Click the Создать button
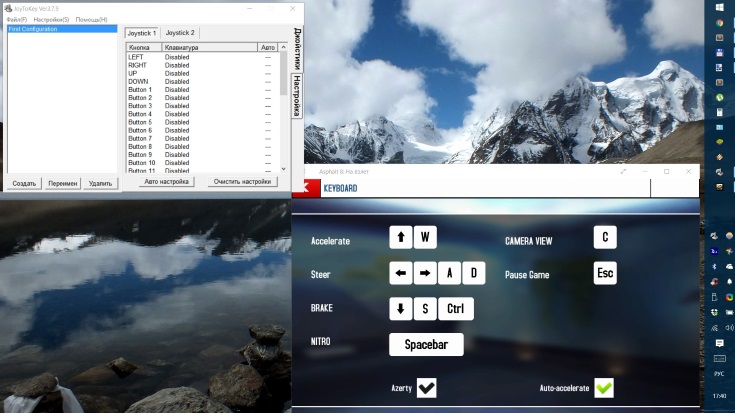The width and height of the screenshot is (735, 413). (24, 183)
